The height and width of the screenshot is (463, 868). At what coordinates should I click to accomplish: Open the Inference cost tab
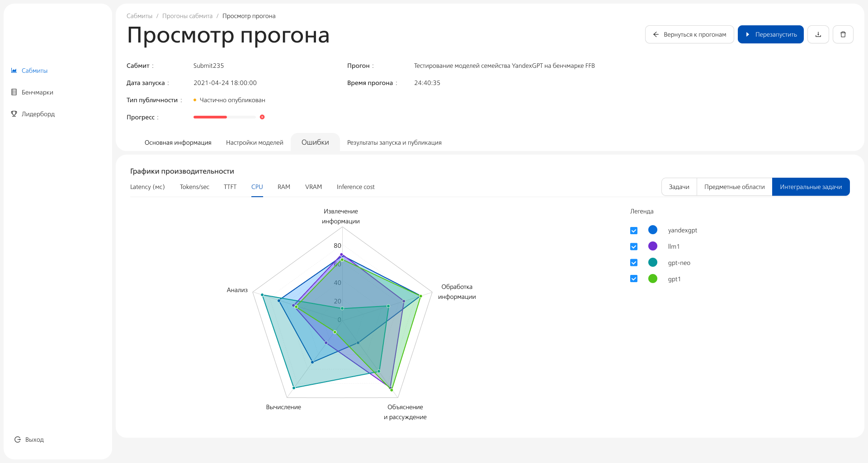[x=355, y=187]
